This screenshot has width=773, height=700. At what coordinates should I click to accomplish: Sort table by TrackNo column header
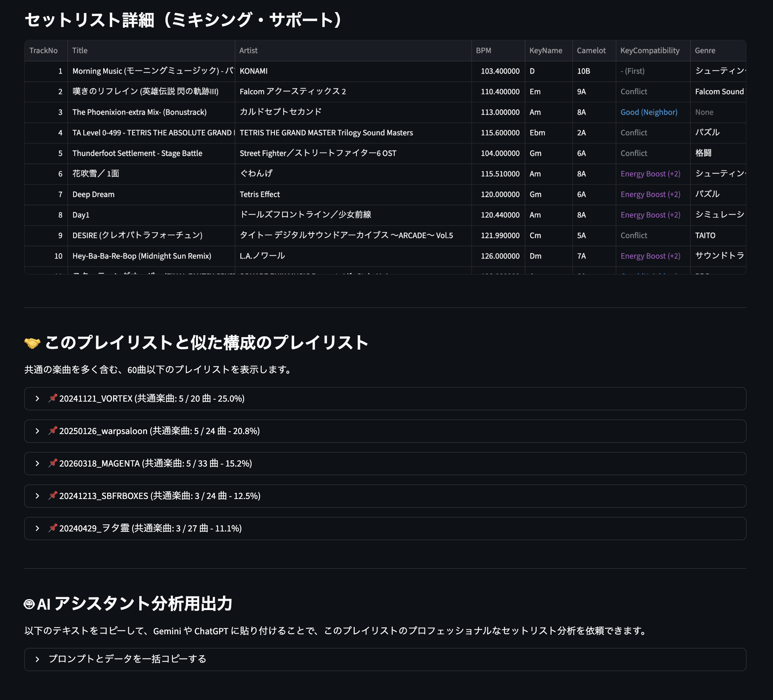point(43,50)
